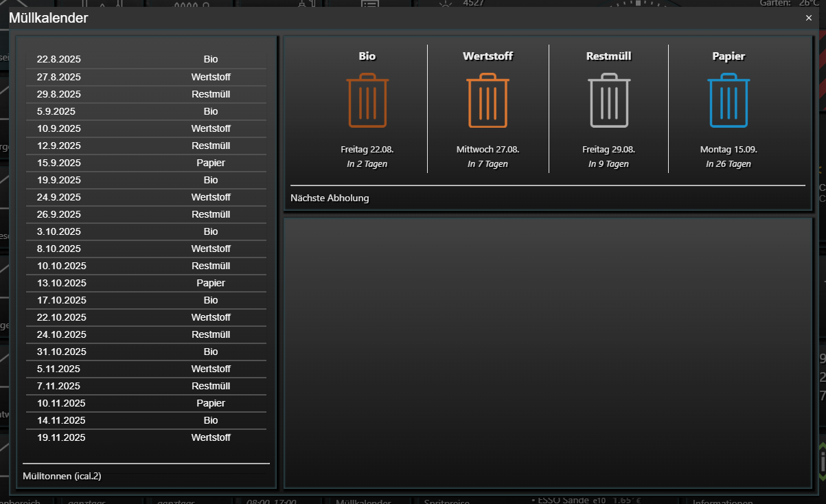The image size is (826, 504).
Task: Click the Restmüll heading above the bin
Action: click(609, 56)
